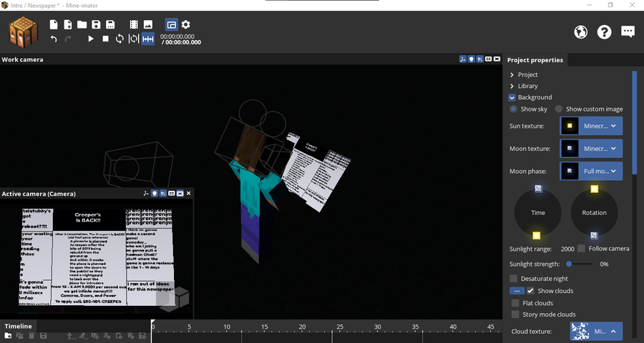
Task: Export image using the picture icon
Action: pyautogui.click(x=148, y=24)
